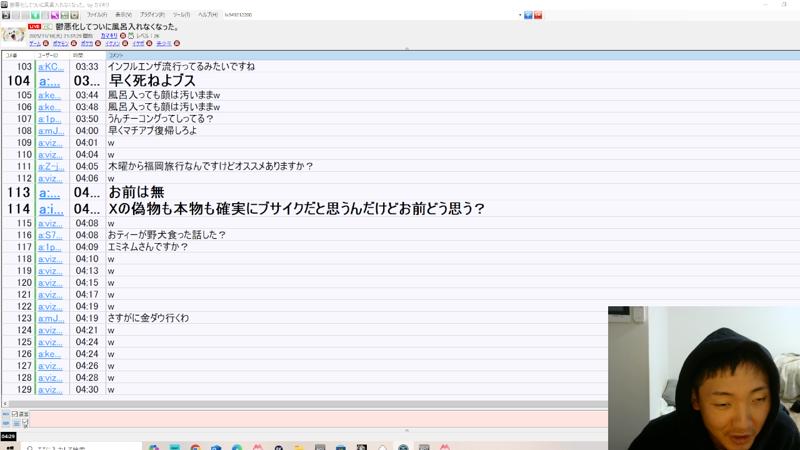Click the red LIVE badge
Screen dimensions: 800x450
tap(34, 27)
